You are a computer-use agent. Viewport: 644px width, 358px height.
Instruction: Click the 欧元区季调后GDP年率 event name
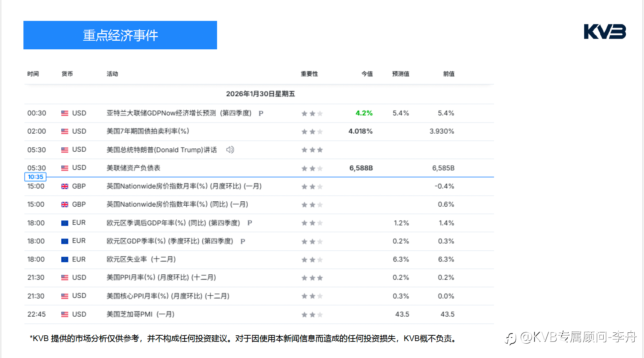tap(173, 223)
